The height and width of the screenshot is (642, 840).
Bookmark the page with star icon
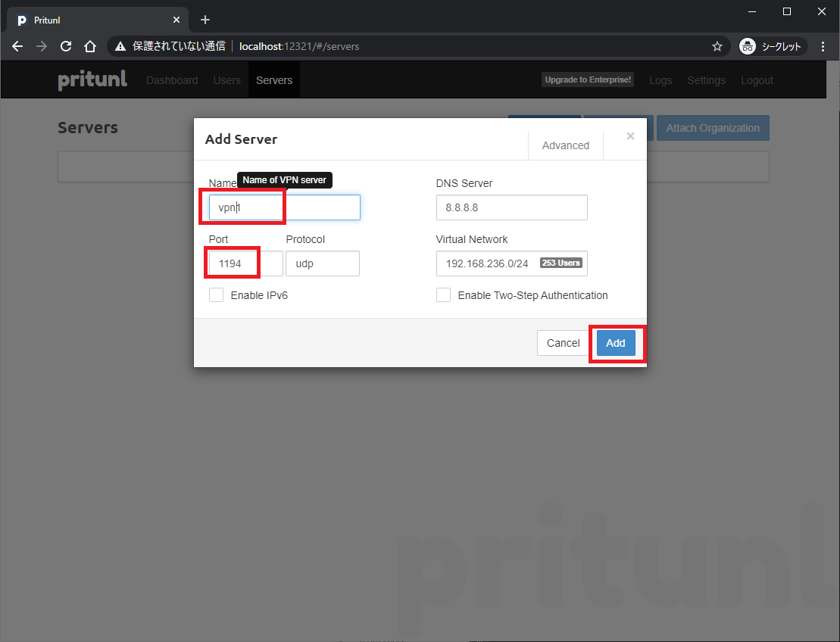click(717, 47)
